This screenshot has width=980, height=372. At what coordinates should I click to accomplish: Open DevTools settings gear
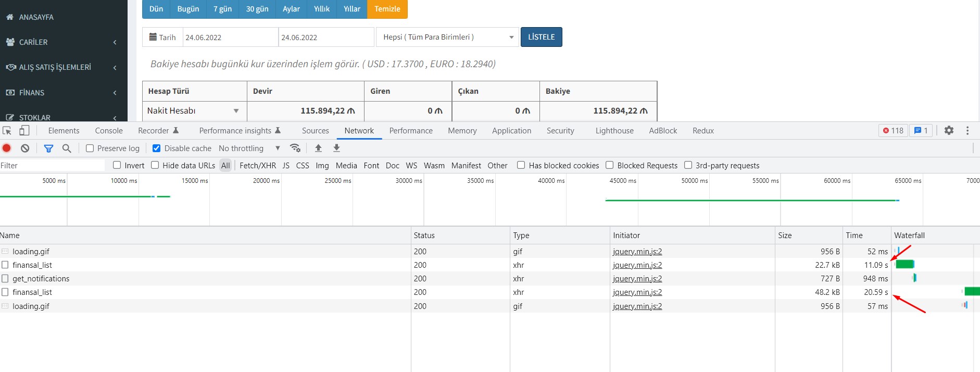click(x=949, y=130)
